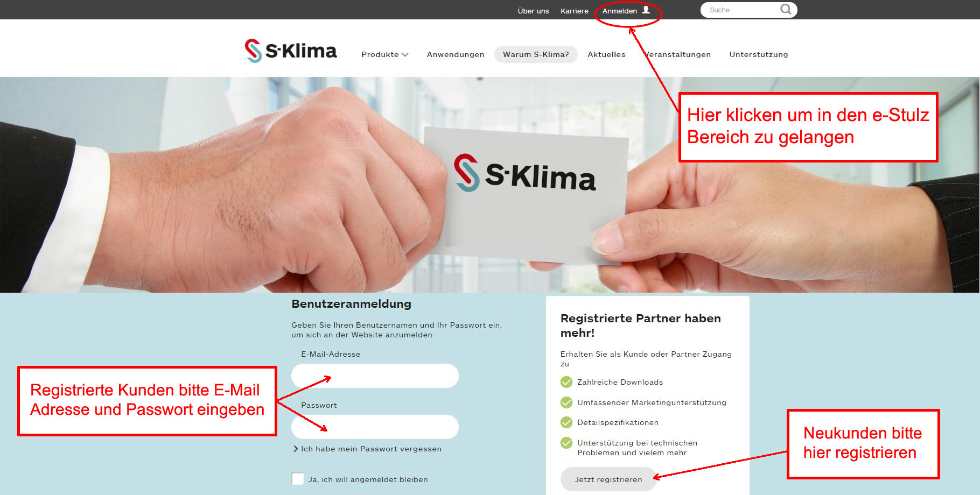Click into the E-Mail-Adresse field
This screenshot has height=495, width=980.
(375, 376)
